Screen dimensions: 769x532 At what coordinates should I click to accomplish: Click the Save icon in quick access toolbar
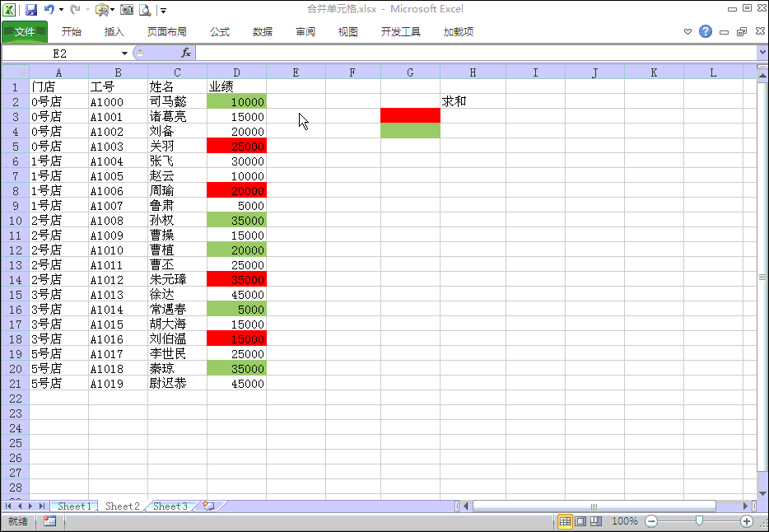tap(31, 9)
